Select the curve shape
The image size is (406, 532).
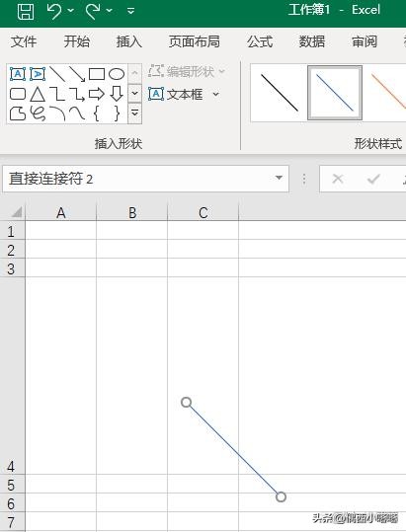coord(77,114)
